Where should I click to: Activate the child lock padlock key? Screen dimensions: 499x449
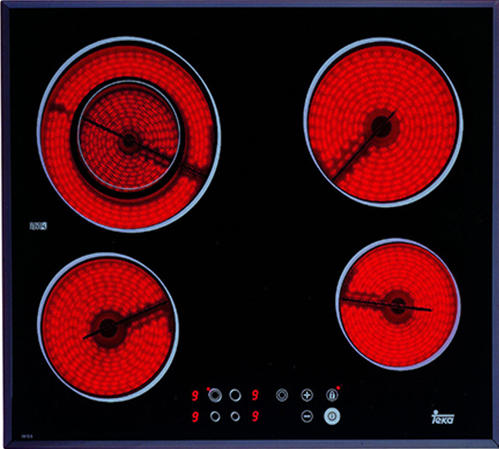point(332,395)
